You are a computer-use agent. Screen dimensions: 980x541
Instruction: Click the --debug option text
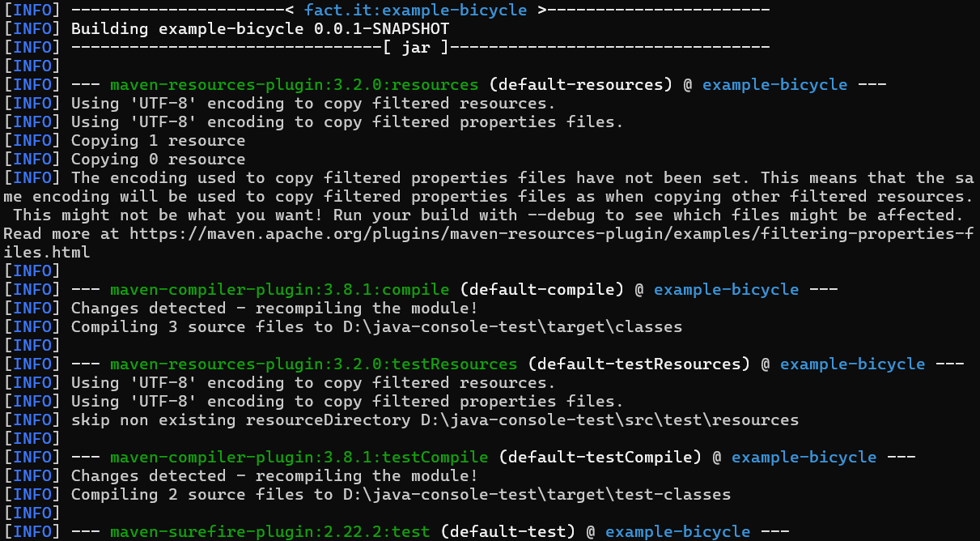pos(562,215)
